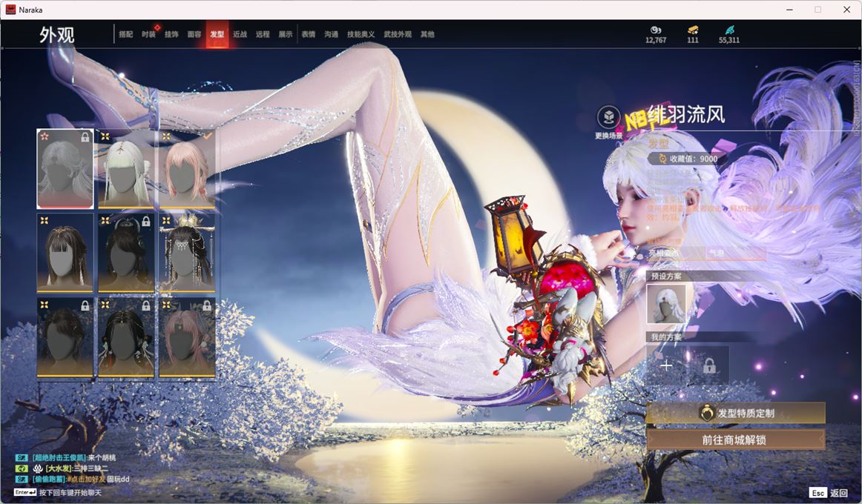
Task: Click the 外观 page heading
Action: click(x=56, y=35)
